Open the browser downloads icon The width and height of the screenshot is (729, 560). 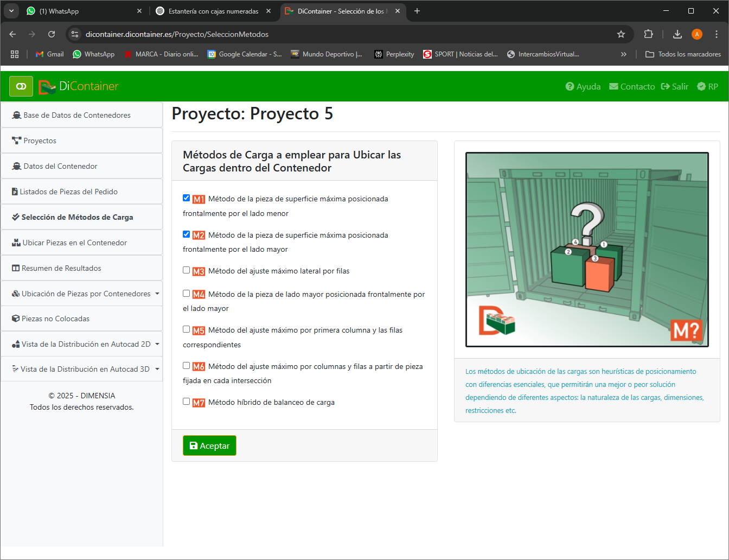pos(677,34)
